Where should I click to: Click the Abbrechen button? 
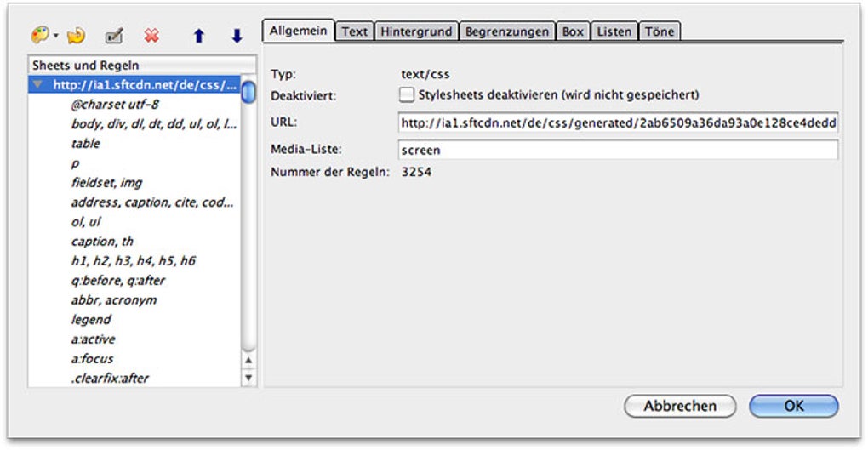[680, 406]
